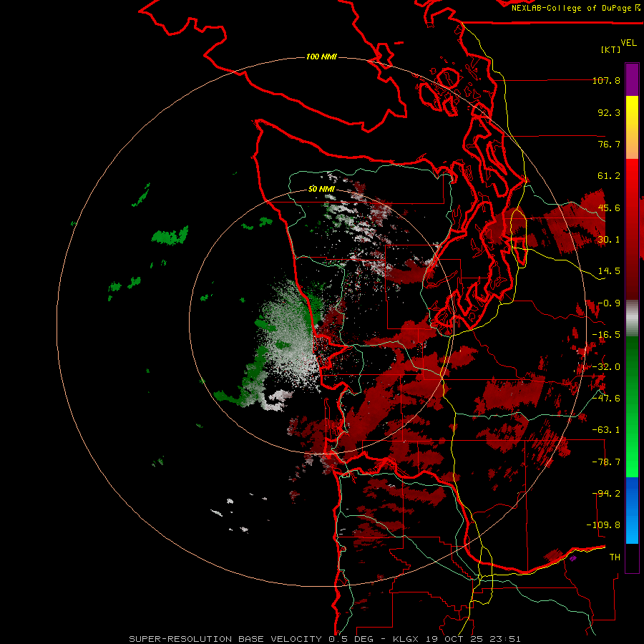The width and height of the screenshot is (644, 644).
Task: Select the 76.7 velocity scale value
Action: point(609,144)
